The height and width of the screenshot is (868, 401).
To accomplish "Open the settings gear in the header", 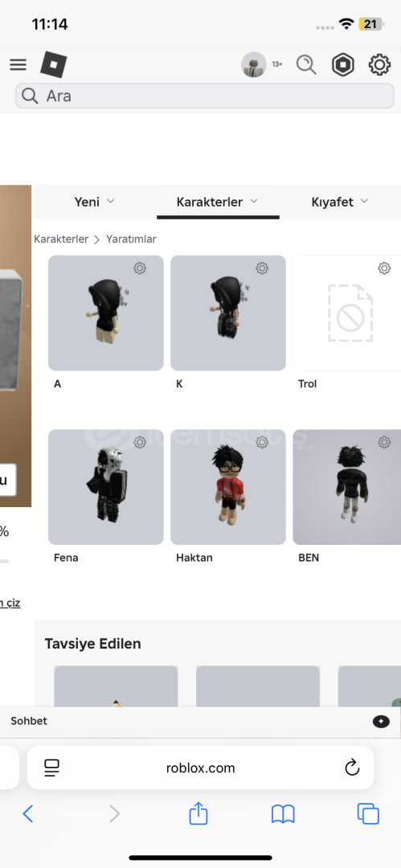I will click(x=379, y=65).
